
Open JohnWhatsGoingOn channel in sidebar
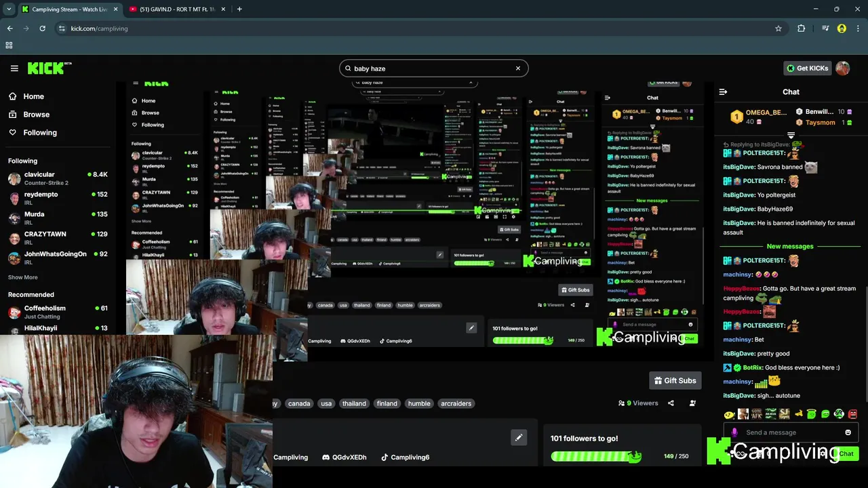click(58, 258)
